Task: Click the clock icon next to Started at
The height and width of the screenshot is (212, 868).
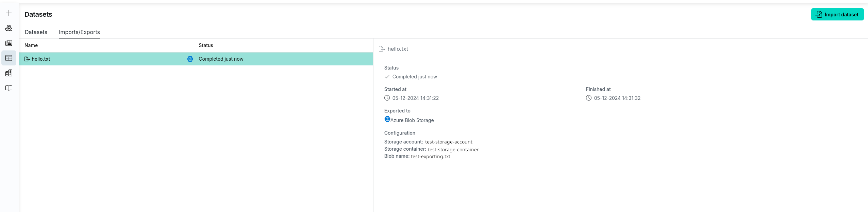Action: (387, 98)
